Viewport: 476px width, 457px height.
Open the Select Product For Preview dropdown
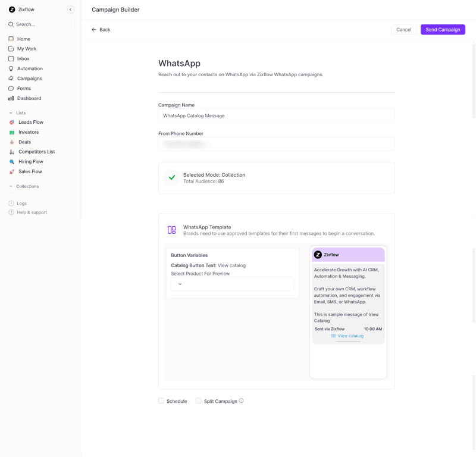click(232, 284)
